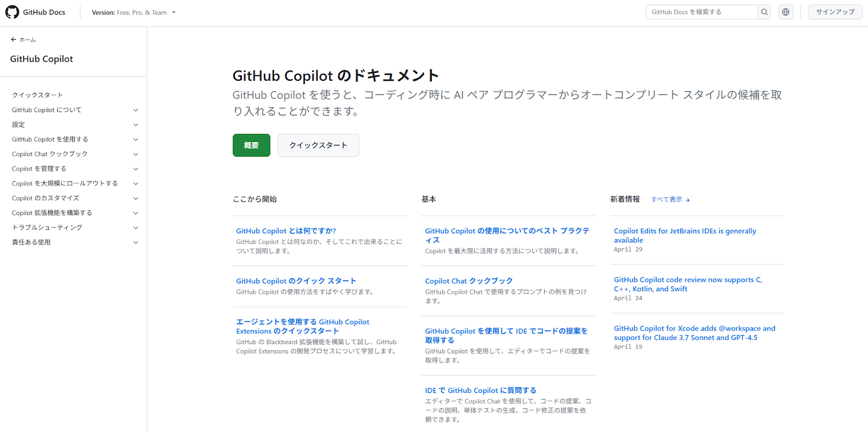Image resolution: width=868 pixels, height=432 pixels.
Task: Click the search magnifier icon button
Action: [x=764, y=12]
